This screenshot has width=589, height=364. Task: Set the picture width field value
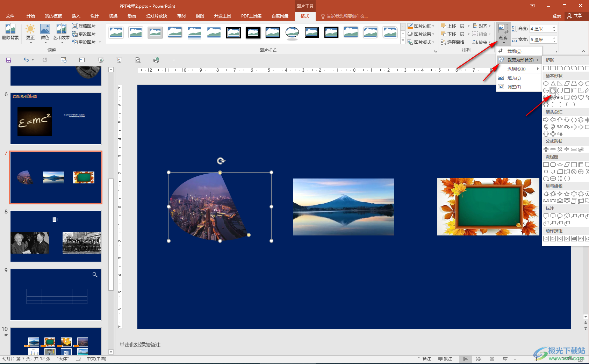point(540,39)
